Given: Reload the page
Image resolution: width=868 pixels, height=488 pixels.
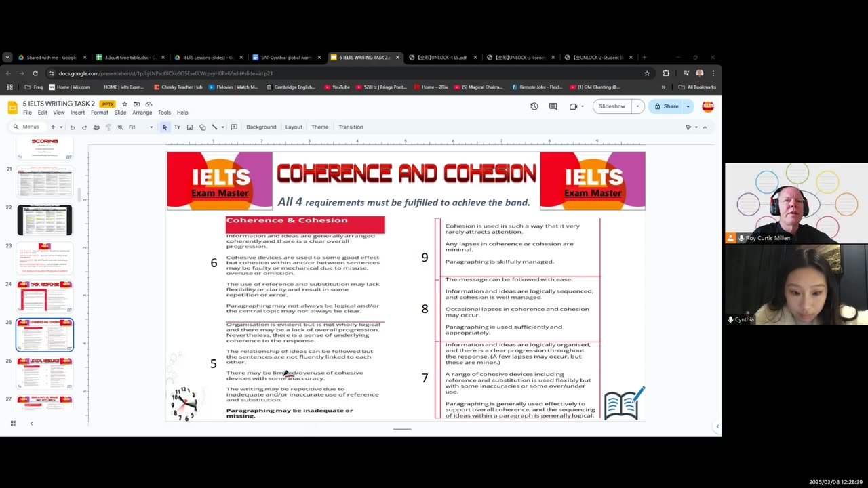Looking at the screenshot, I should tap(35, 73).
